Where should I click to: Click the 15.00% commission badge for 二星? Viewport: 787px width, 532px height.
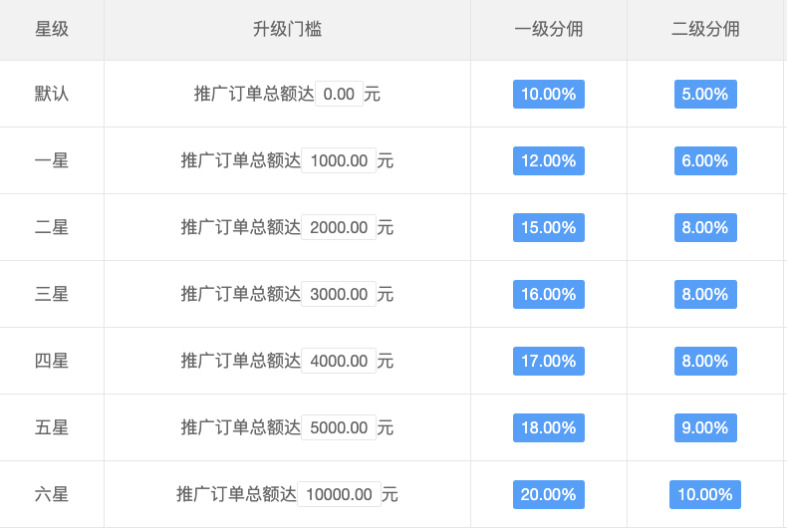[548, 227]
